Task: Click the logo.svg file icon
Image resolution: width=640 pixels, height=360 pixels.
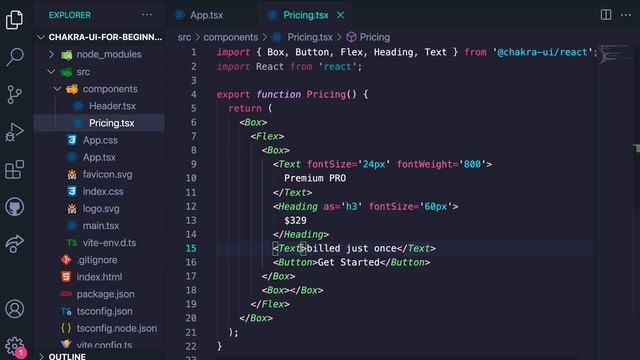Action: point(72,209)
